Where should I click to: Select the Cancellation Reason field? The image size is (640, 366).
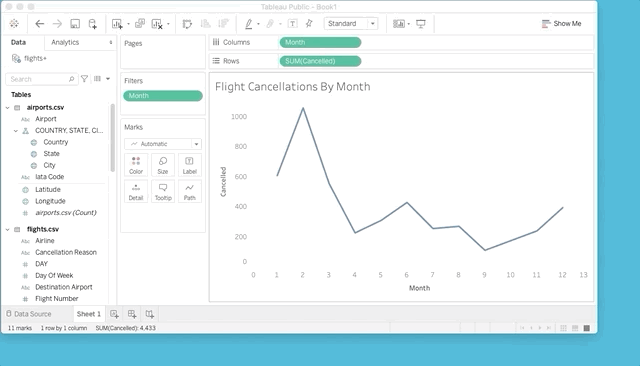(x=66, y=252)
